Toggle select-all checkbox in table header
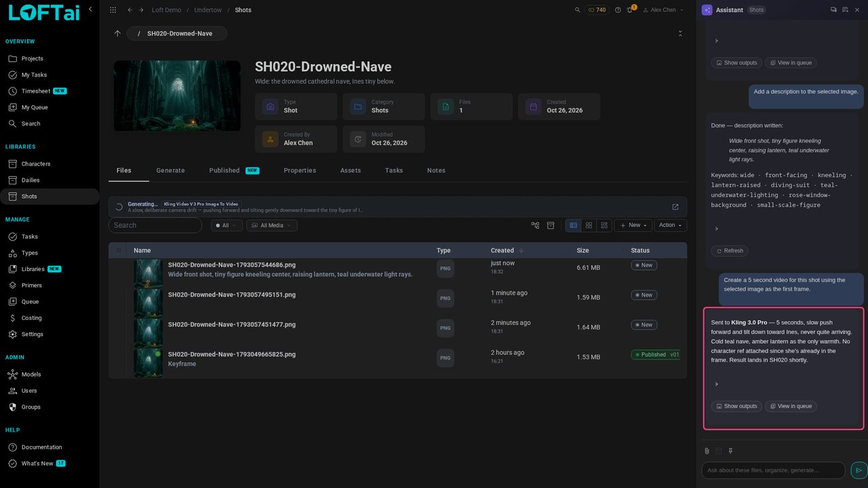This screenshot has width=868, height=488. [x=119, y=250]
